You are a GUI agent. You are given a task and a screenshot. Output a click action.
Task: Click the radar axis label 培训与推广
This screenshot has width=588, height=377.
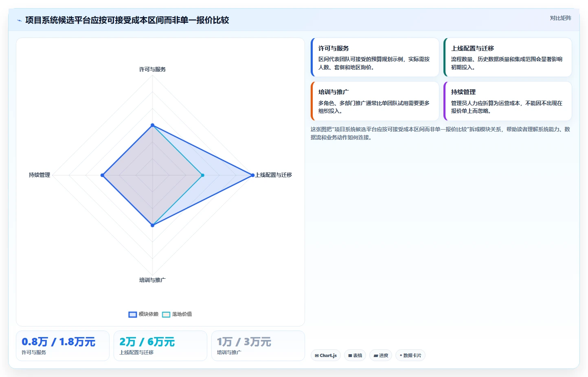tap(152, 280)
